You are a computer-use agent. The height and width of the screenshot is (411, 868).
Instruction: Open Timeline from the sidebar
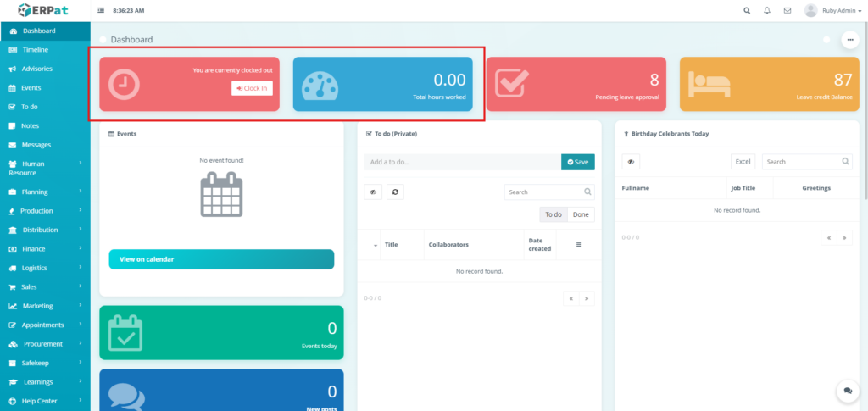click(x=35, y=50)
